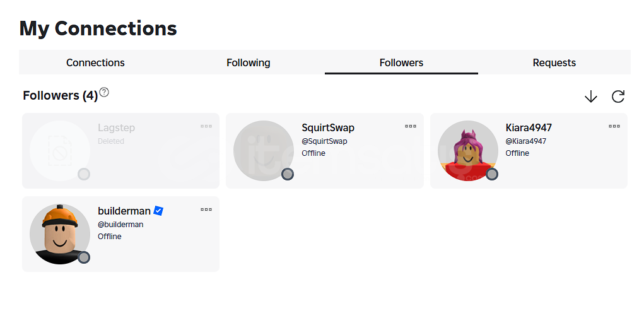Show builderman's more options menu

[x=206, y=209]
